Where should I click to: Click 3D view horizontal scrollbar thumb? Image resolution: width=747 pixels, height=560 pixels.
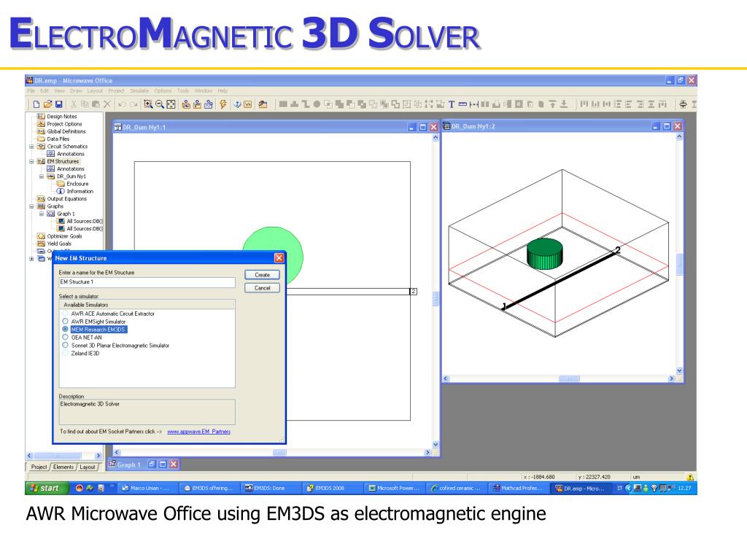point(569,378)
